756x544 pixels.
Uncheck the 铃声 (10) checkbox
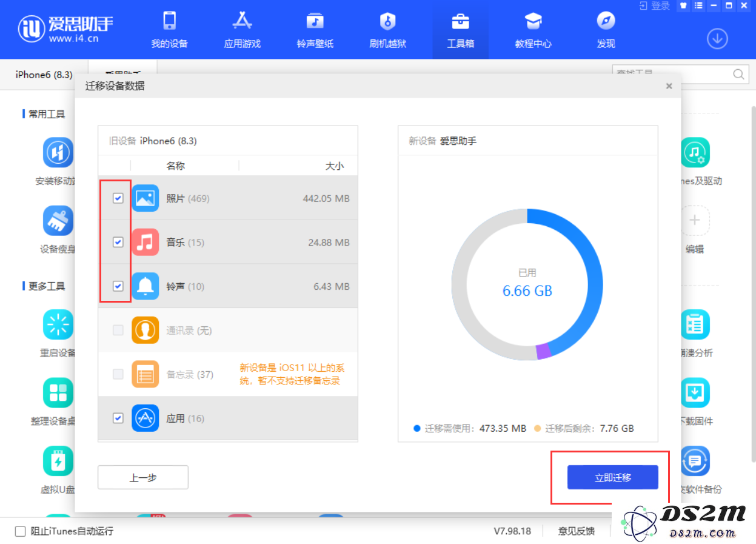pyautogui.click(x=118, y=286)
